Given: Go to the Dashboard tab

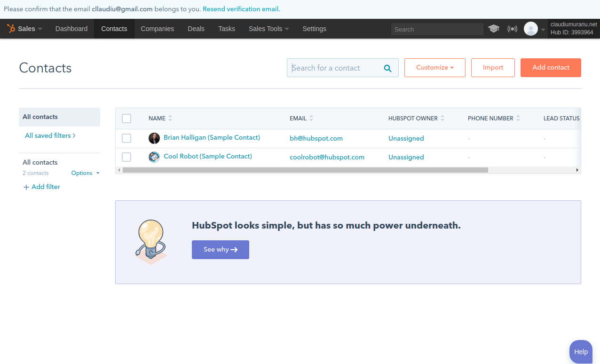Looking at the screenshot, I should click(x=71, y=29).
